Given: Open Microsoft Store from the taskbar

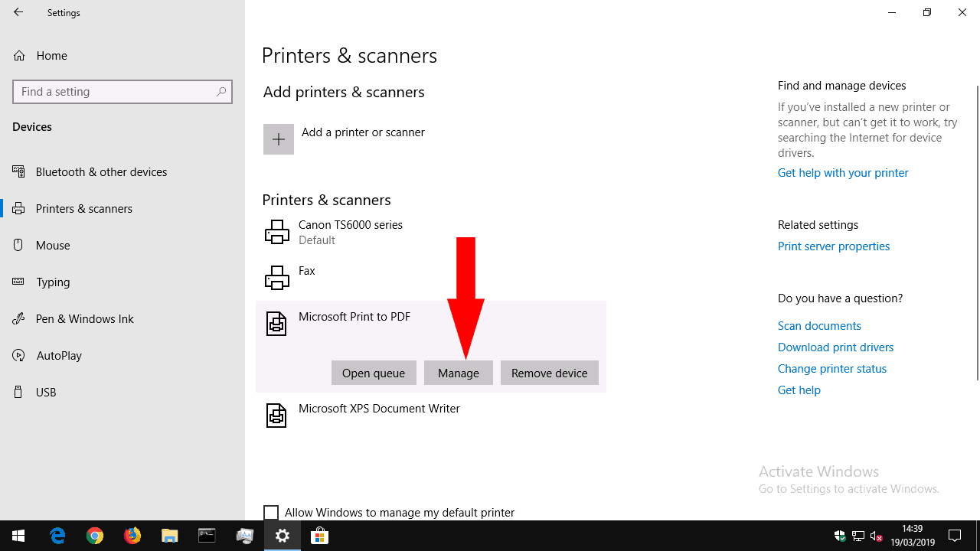Looking at the screenshot, I should tap(320, 536).
